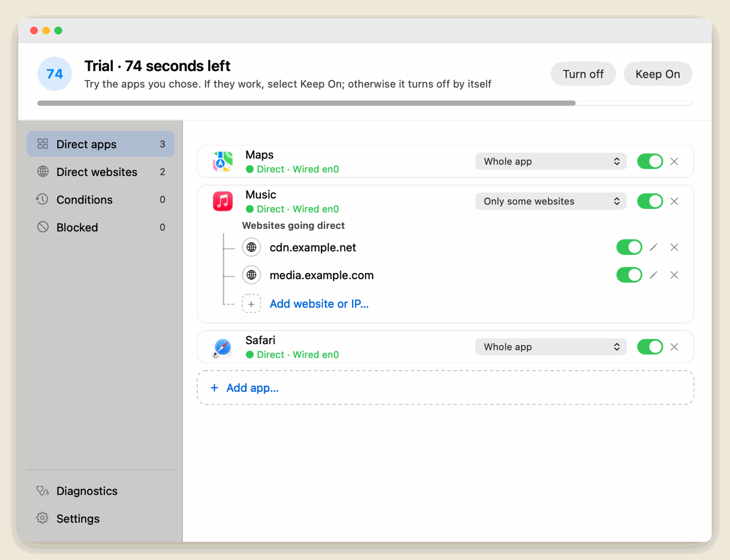The width and height of the screenshot is (730, 560).
Task: Click Add website or IP... link
Action: pos(319,304)
